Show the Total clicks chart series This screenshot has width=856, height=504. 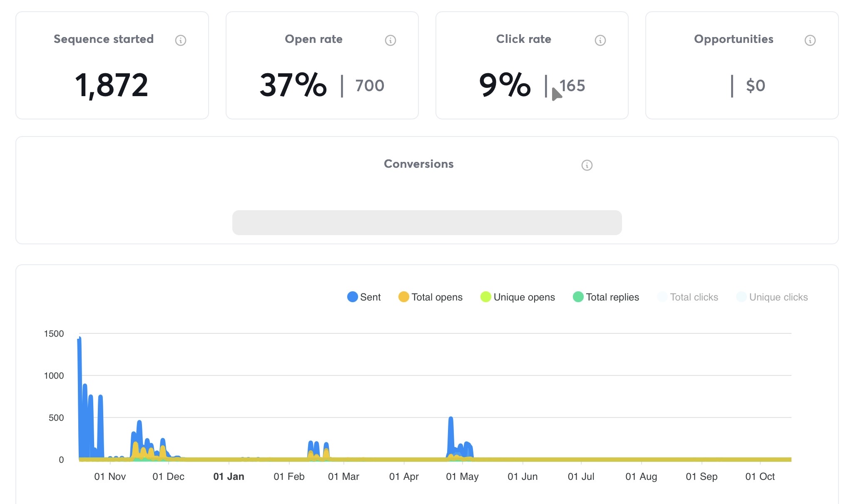coord(694,297)
